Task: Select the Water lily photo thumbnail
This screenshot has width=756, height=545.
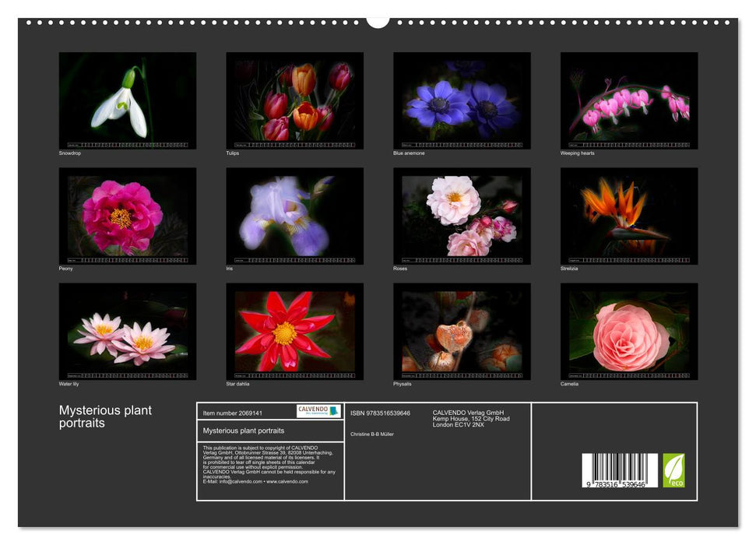Action: pyautogui.click(x=127, y=331)
